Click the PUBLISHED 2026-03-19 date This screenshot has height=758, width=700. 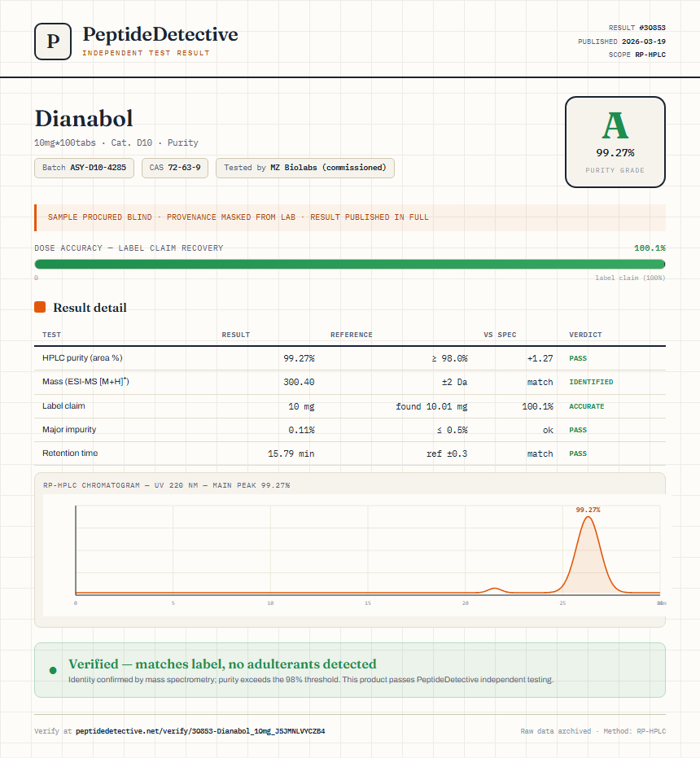pos(622,42)
